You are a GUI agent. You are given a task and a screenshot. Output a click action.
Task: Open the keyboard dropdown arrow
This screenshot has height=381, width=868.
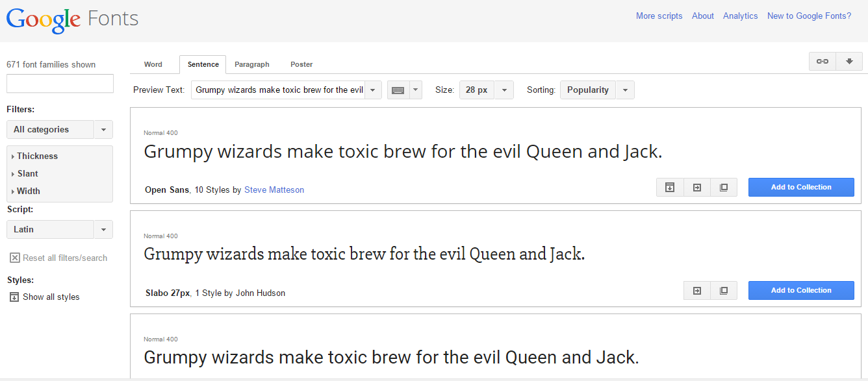click(x=416, y=90)
